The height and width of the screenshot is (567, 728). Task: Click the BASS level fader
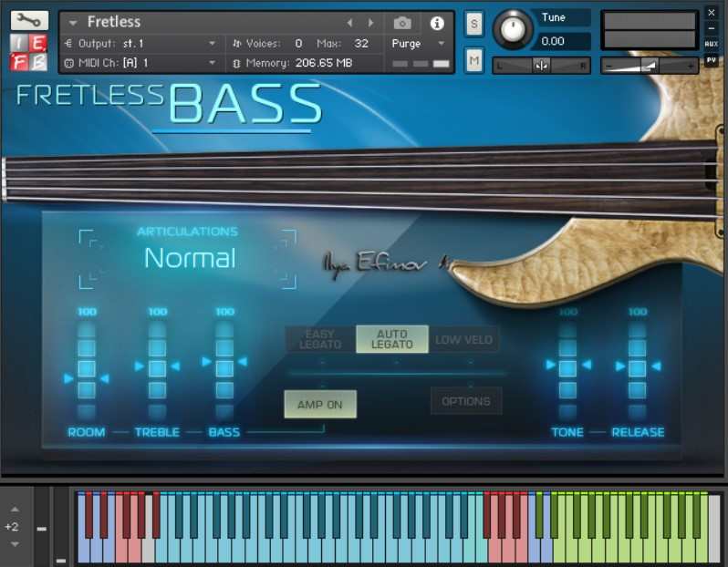click(224, 368)
